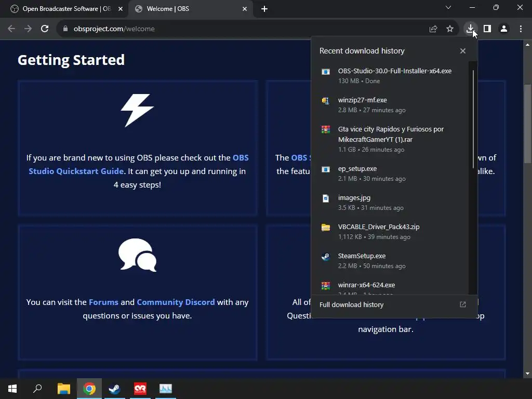
Task: Click the lightning bolt icon
Action: click(x=137, y=110)
